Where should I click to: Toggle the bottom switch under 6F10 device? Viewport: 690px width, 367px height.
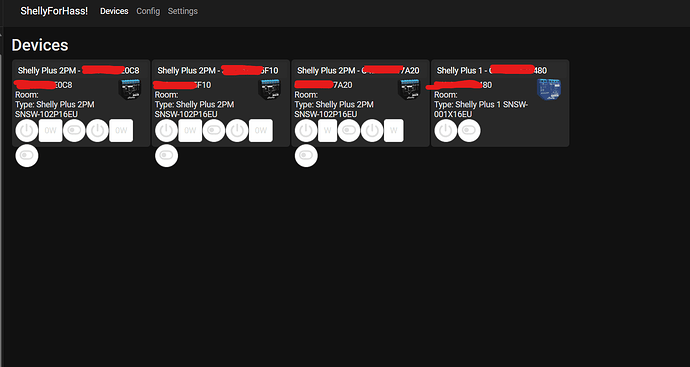click(166, 155)
